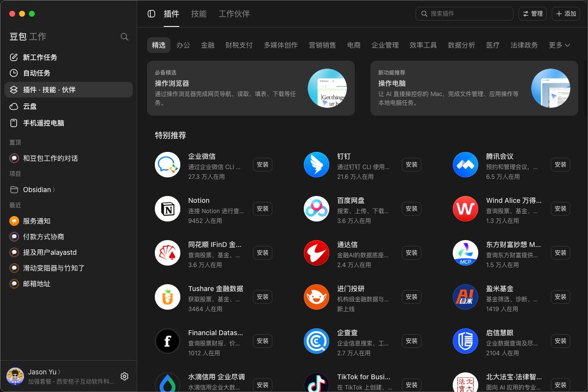Viewport: 588px width, 392px height.
Task: Open 云盘 cloud item
Action: click(x=69, y=106)
